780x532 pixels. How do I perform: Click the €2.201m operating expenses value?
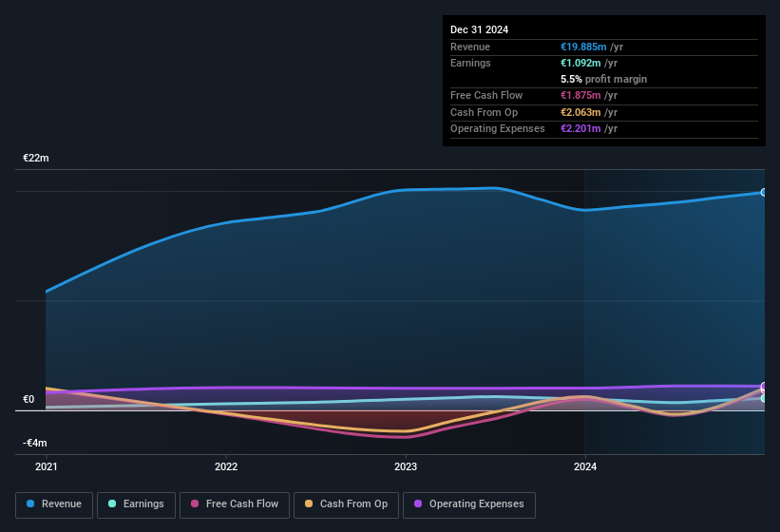580,129
